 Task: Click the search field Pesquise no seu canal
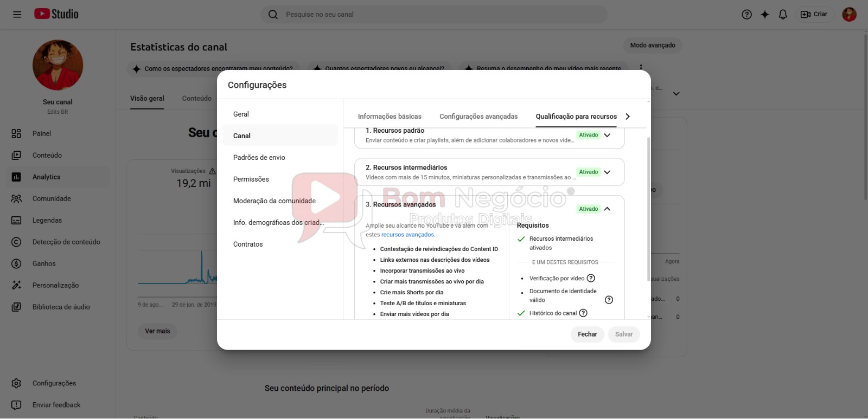click(434, 14)
